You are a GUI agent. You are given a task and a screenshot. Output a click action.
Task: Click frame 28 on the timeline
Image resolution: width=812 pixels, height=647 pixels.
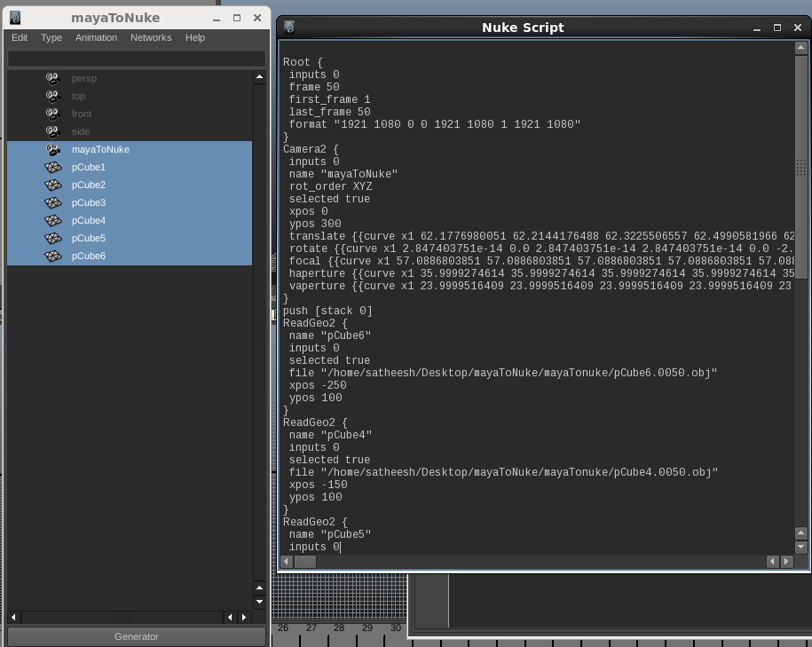click(339, 627)
